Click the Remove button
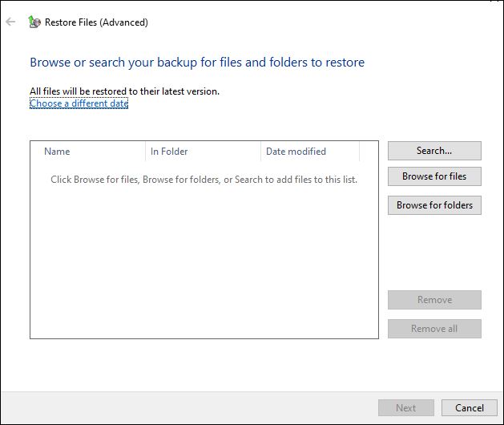 tap(434, 300)
